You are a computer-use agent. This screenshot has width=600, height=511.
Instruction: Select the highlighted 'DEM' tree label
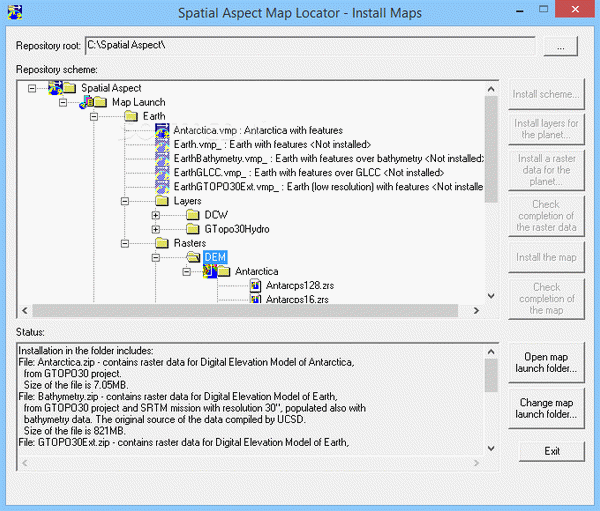coord(215,257)
